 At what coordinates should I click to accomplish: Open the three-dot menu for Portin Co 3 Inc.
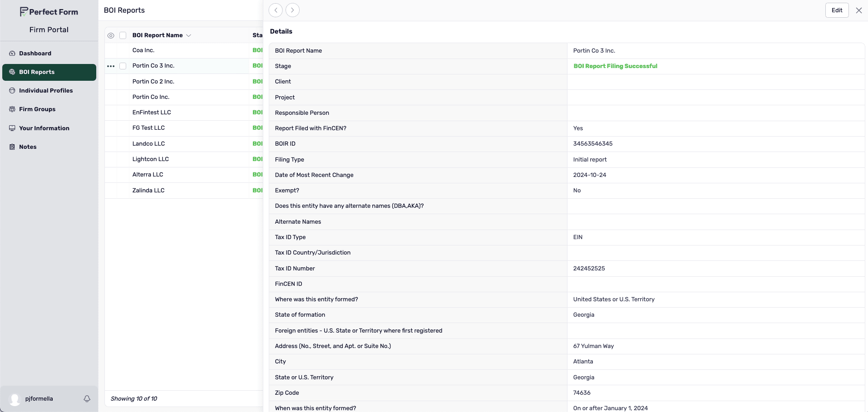111,66
